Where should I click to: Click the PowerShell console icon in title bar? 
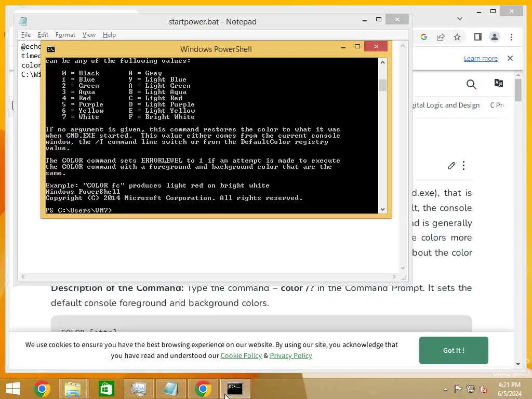pos(51,49)
